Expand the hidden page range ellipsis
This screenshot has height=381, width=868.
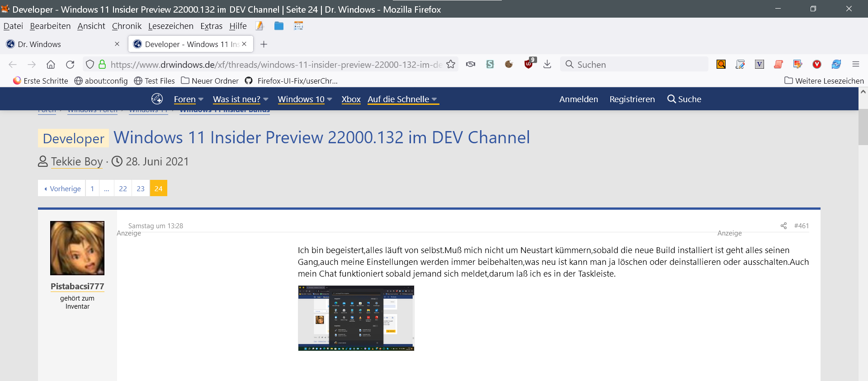click(x=107, y=188)
